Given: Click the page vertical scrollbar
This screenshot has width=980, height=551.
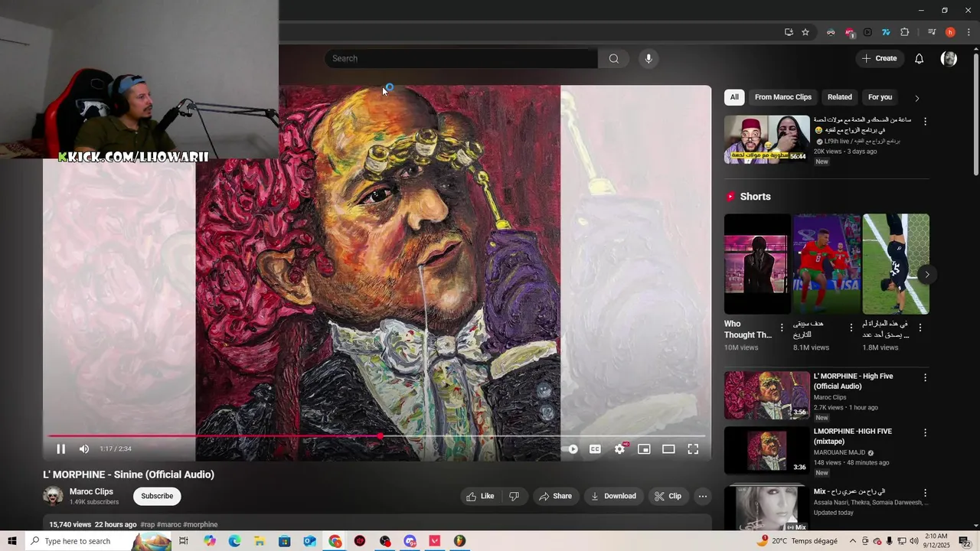Looking at the screenshot, I should (x=975, y=115).
